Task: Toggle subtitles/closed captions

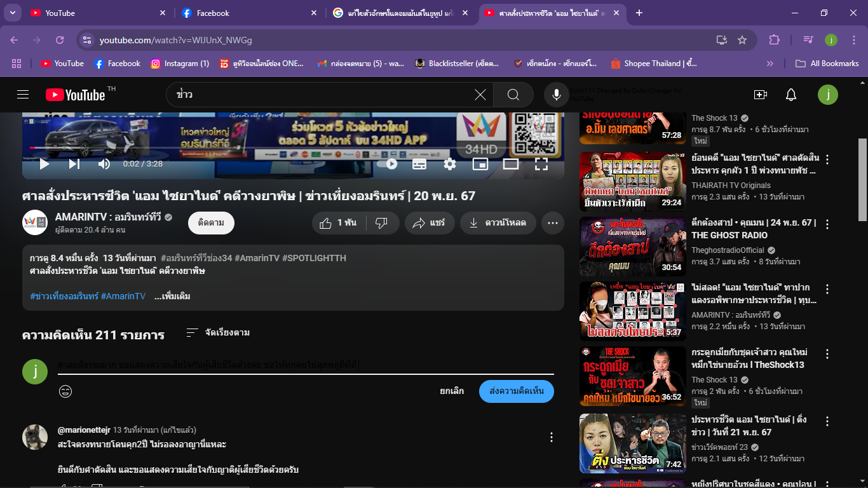Action: 419,164
